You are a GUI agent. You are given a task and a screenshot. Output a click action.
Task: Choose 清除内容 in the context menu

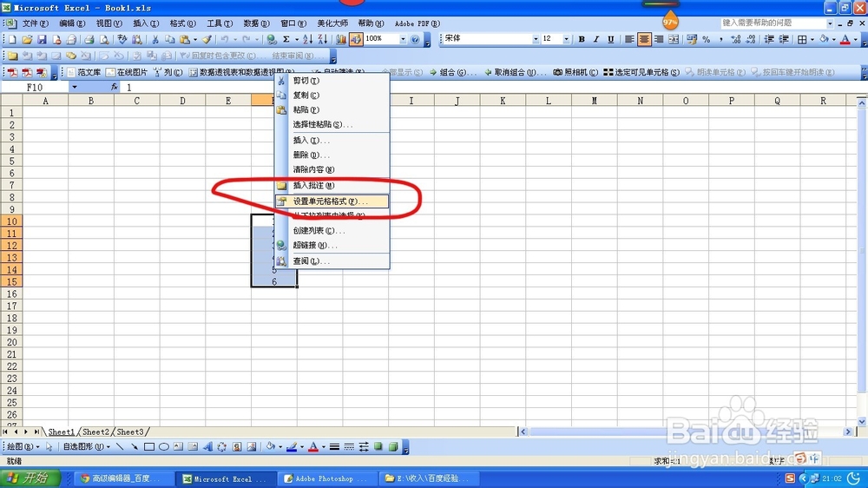point(332,169)
